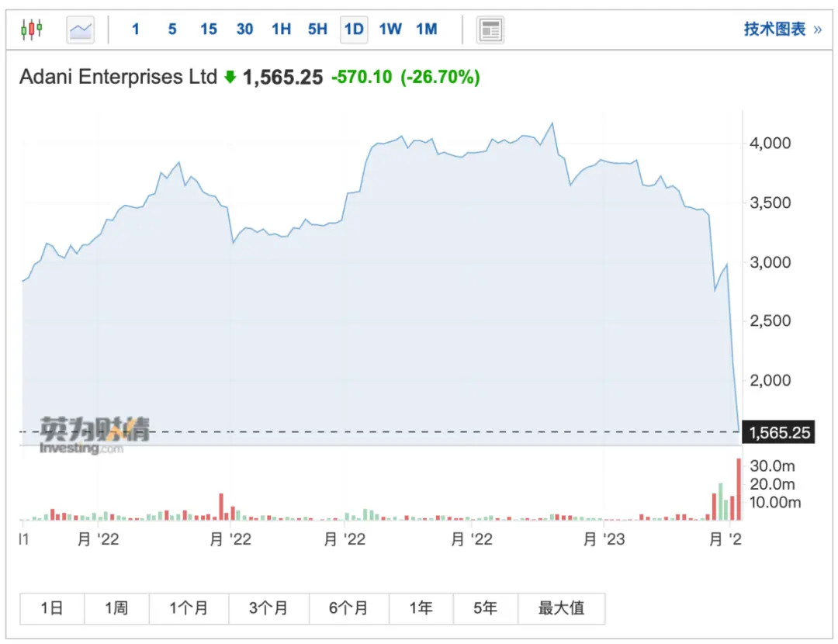Click the 技术图表 double-chevron arrow
This screenshot has width=838, height=644.
[817, 29]
